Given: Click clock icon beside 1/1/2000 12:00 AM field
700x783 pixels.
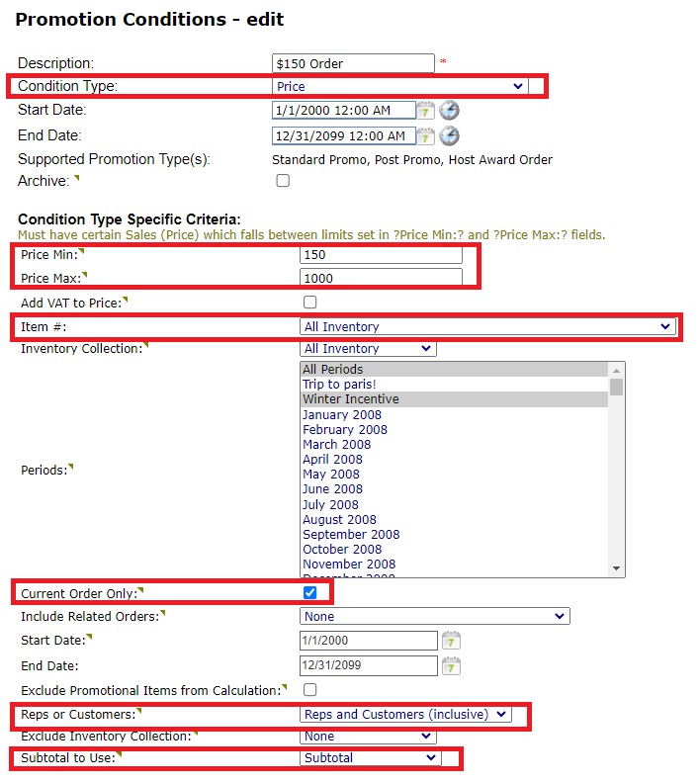Looking at the screenshot, I should pos(449,111).
